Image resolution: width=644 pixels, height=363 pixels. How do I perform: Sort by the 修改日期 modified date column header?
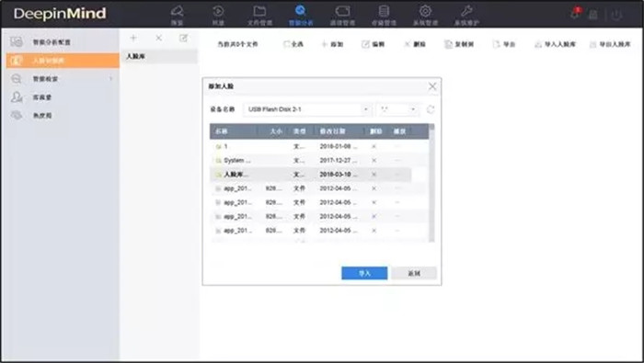coord(332,131)
